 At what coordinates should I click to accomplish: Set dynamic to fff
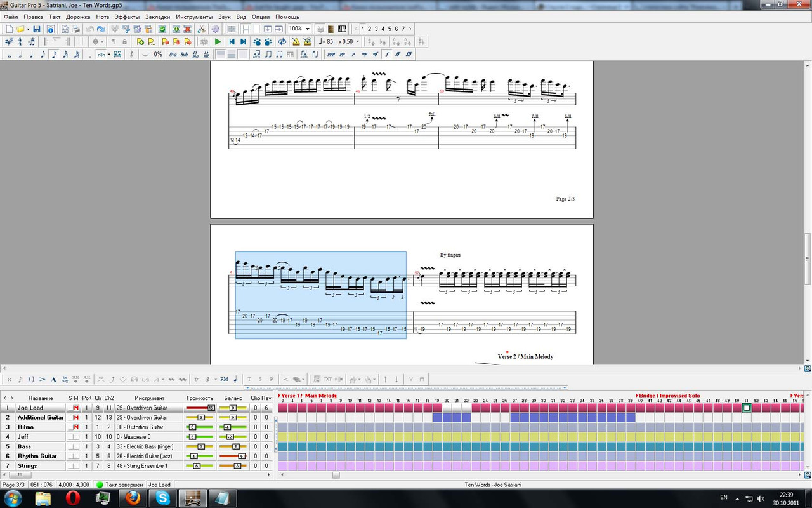[x=409, y=55]
